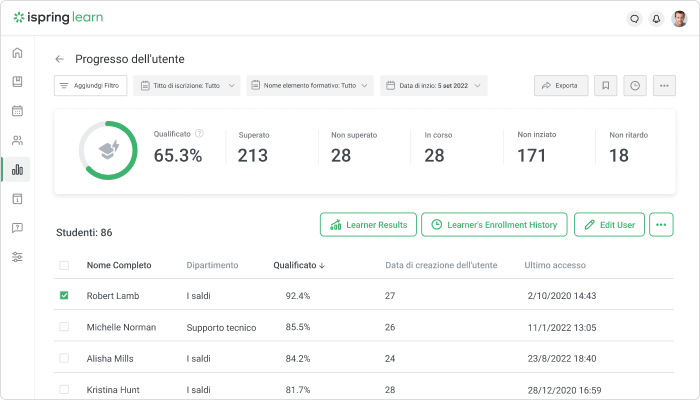The width and height of the screenshot is (700, 400).
Task: Click the circular Qualificato progress ring
Action: pos(108,151)
